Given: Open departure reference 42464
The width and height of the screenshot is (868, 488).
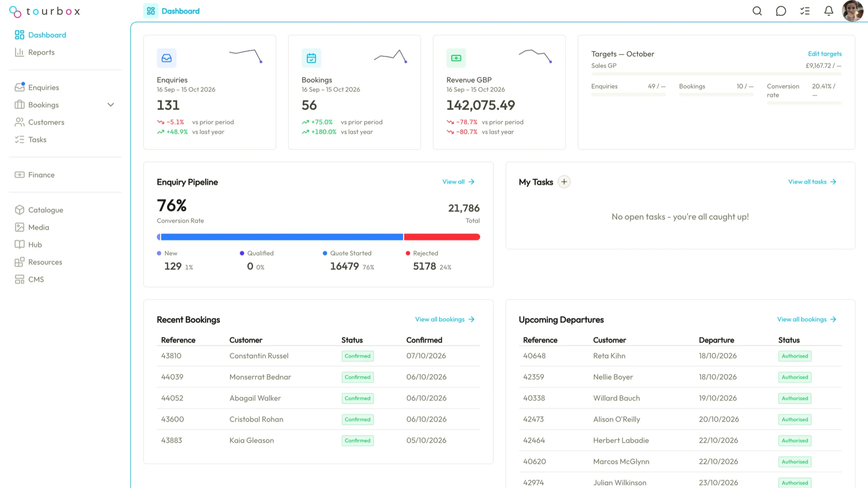Looking at the screenshot, I should (x=534, y=441).
